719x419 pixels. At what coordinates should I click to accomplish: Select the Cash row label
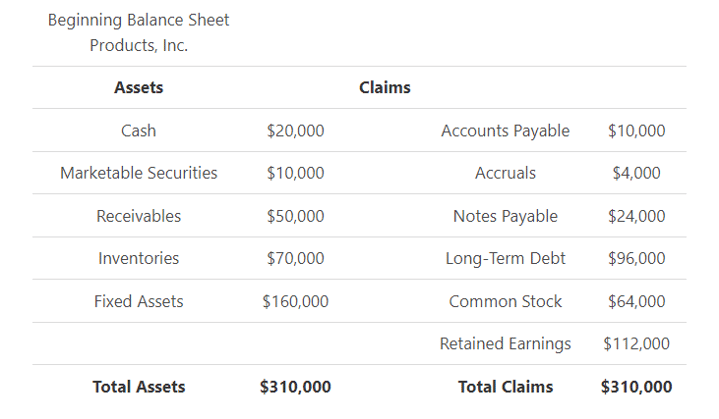point(138,130)
